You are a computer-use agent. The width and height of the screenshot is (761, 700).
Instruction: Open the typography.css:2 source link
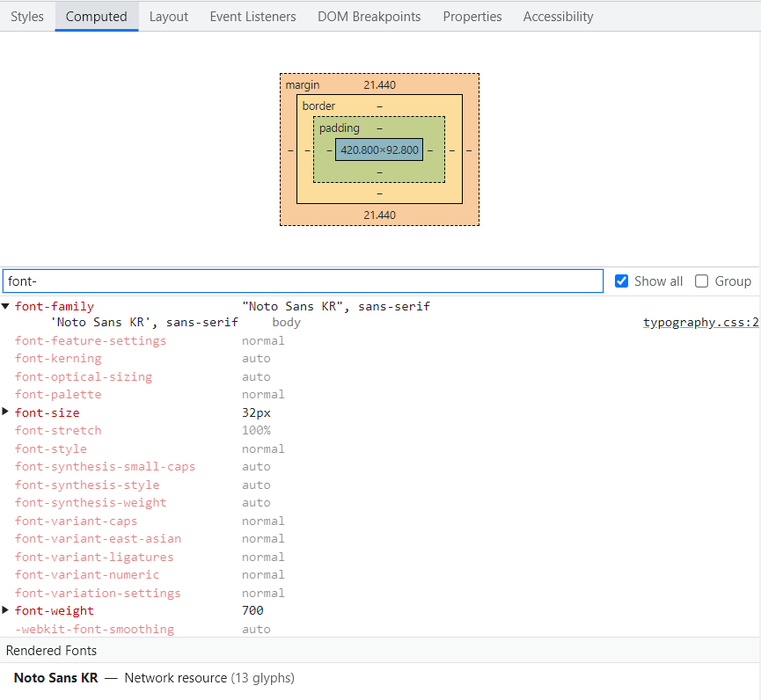(700, 323)
